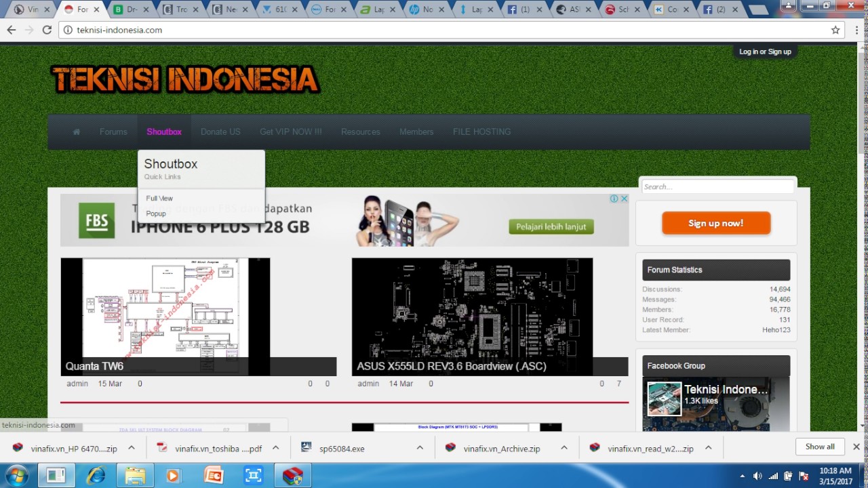This screenshot has width=868, height=488.
Task: Show hidden system tray icons arrow
Action: click(x=743, y=476)
